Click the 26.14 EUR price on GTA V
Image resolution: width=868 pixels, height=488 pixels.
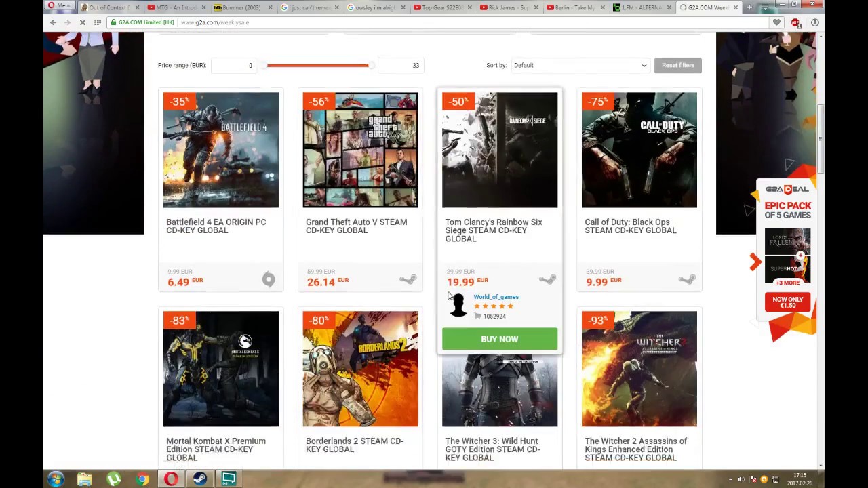coord(327,281)
